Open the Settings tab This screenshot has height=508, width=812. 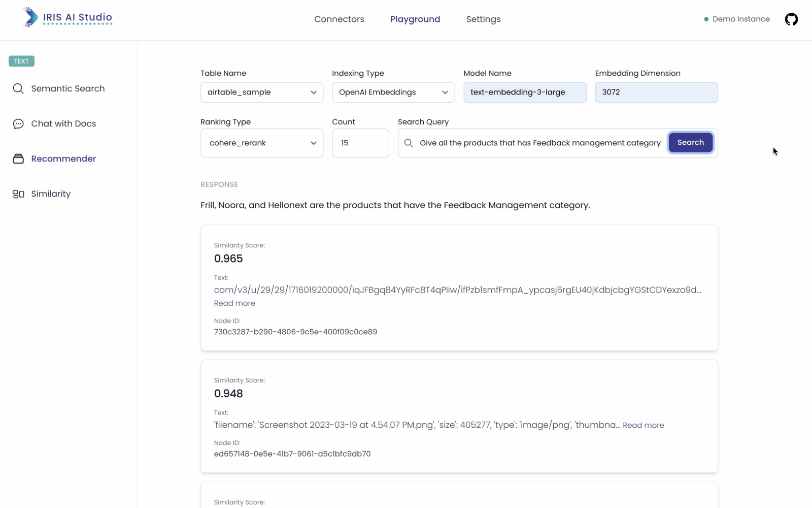[x=483, y=19]
